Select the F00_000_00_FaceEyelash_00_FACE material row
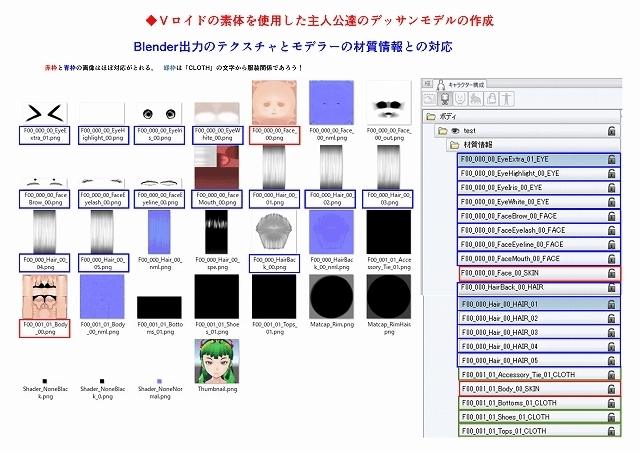Image resolution: width=640 pixels, height=453 pixels. [x=539, y=231]
